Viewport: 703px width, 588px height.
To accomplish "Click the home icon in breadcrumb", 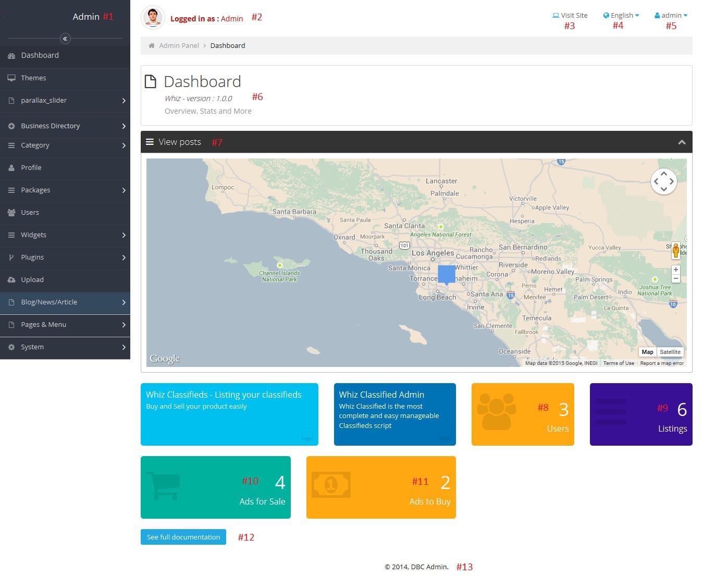I will (152, 46).
